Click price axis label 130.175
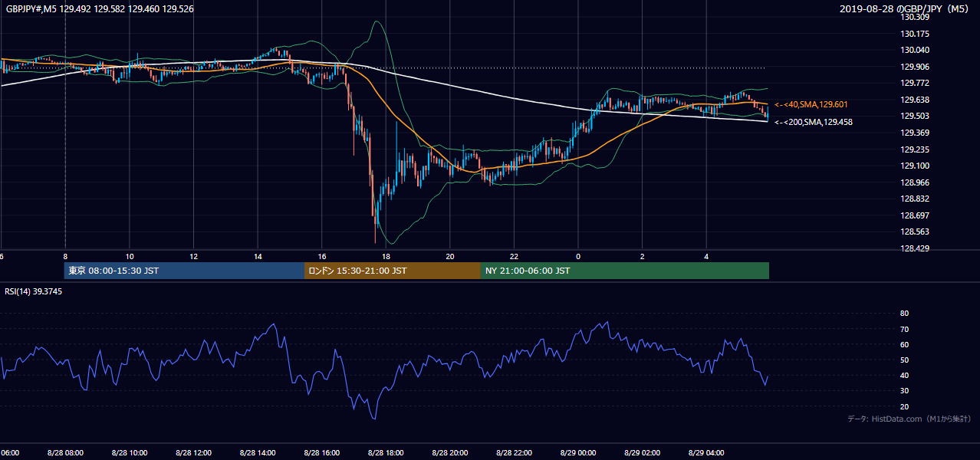 click(916, 34)
